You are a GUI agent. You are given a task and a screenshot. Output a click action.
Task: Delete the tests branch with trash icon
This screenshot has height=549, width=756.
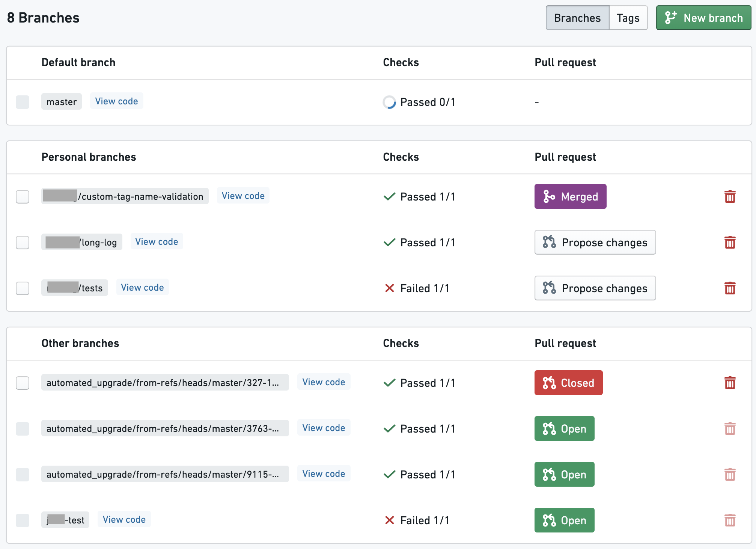tap(730, 288)
